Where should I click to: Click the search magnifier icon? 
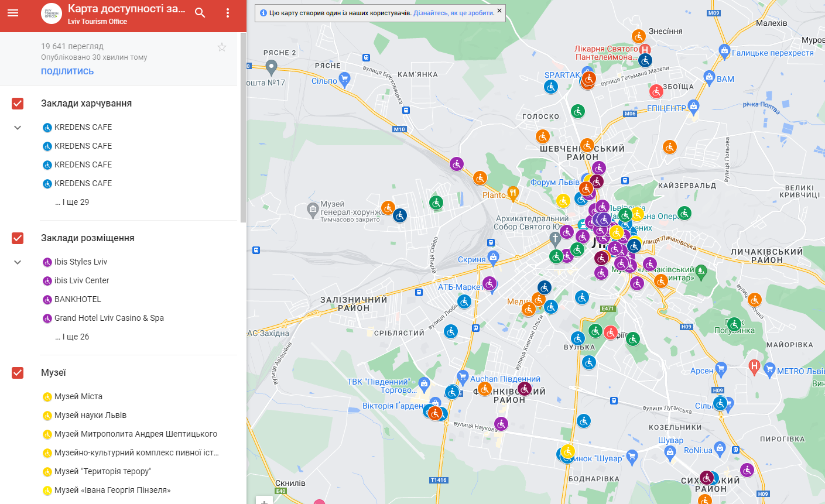point(200,13)
